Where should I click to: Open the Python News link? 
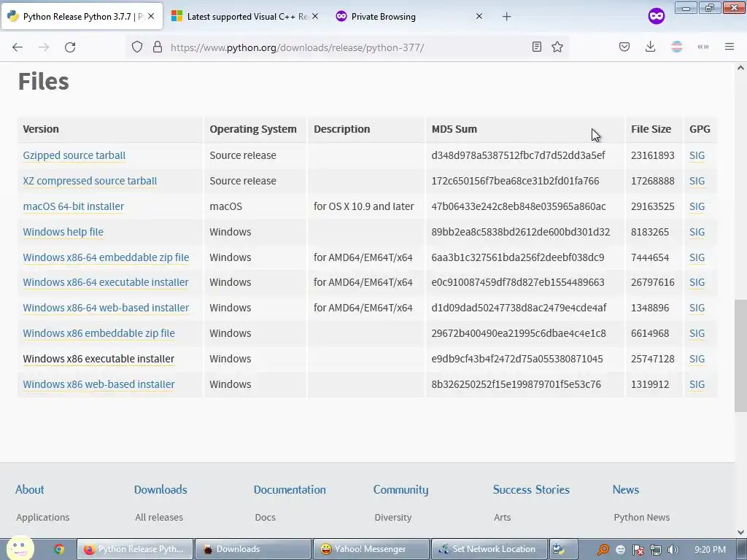tap(642, 517)
